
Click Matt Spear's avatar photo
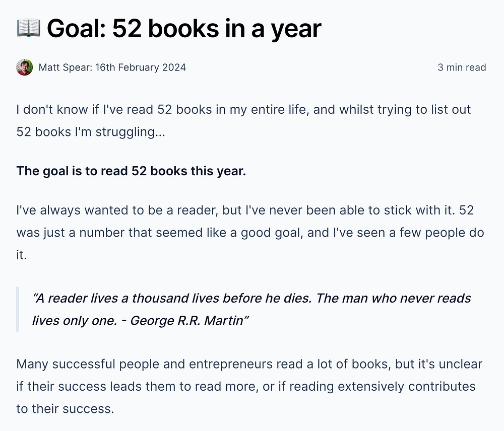[25, 67]
